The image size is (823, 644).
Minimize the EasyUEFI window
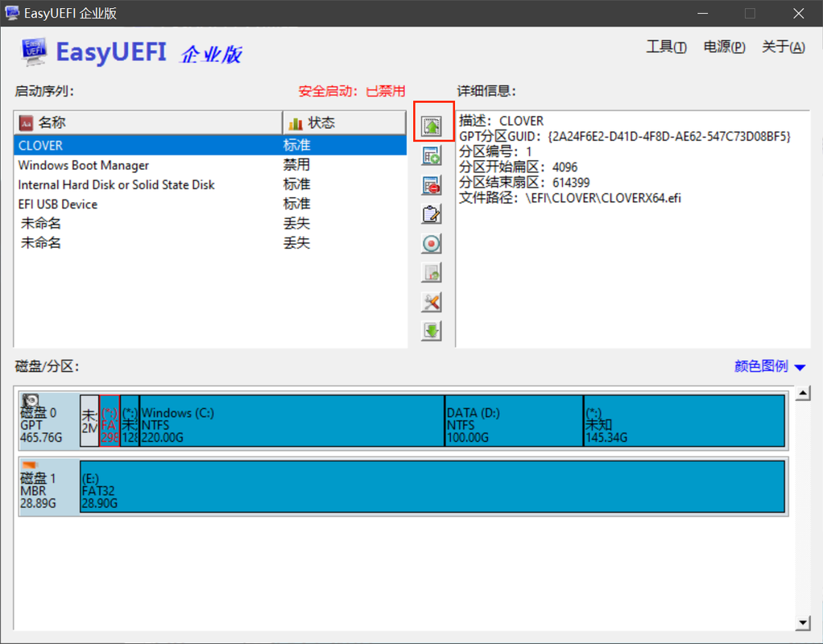(x=703, y=13)
